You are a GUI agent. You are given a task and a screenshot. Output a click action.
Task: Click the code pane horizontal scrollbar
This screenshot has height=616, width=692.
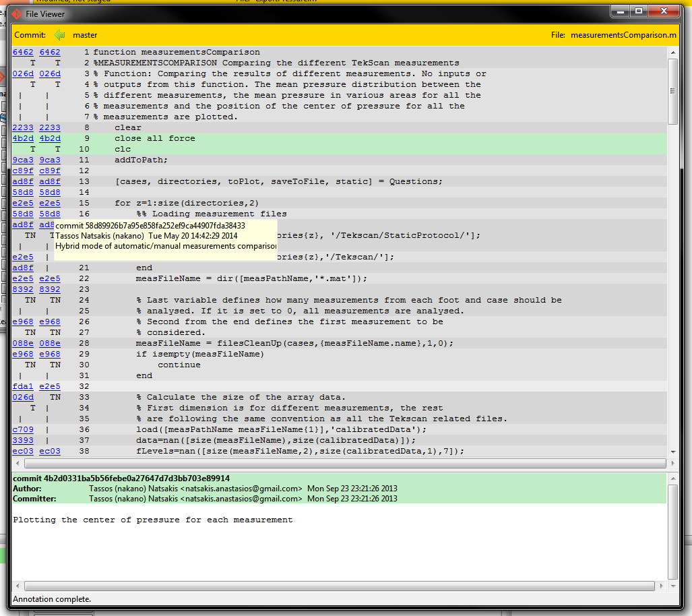pos(345,463)
